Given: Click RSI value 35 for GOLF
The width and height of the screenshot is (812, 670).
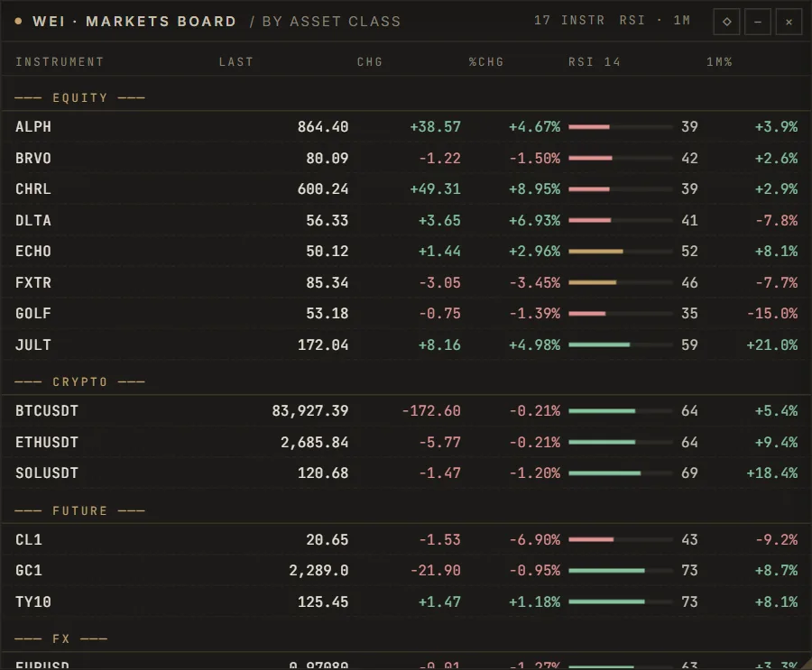Looking at the screenshot, I should (689, 314).
